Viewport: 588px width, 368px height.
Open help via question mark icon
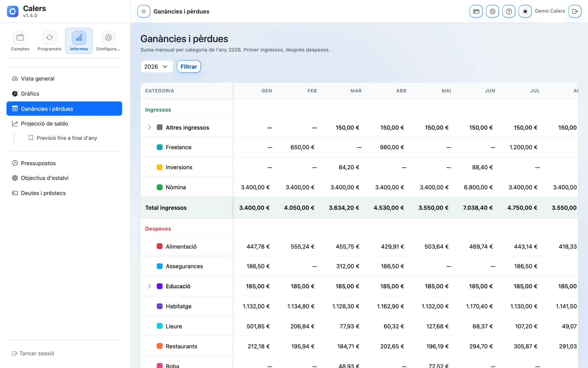point(509,11)
